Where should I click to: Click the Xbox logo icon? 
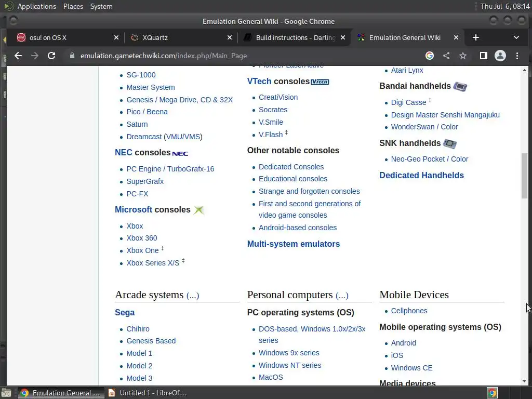199,210
